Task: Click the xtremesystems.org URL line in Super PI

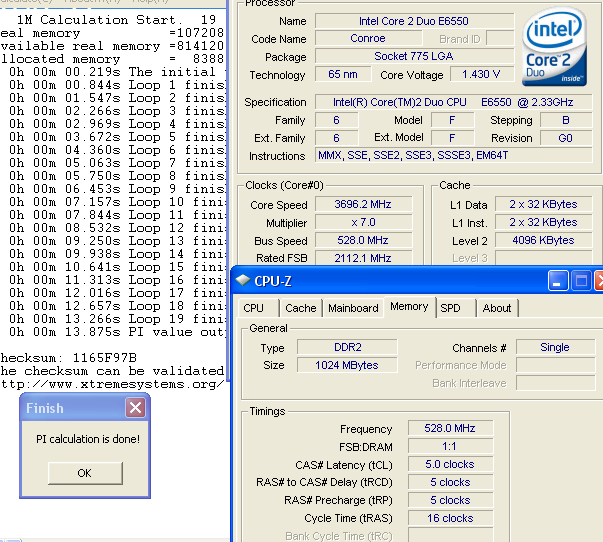Action: pos(112,384)
